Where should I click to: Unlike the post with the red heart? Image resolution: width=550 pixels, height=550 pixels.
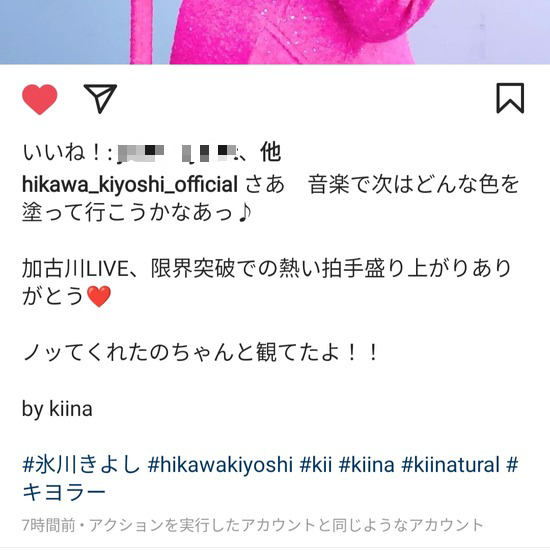pos(40,99)
